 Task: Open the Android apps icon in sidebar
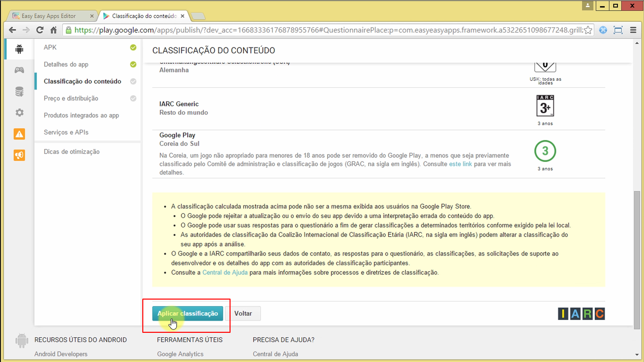click(x=19, y=49)
